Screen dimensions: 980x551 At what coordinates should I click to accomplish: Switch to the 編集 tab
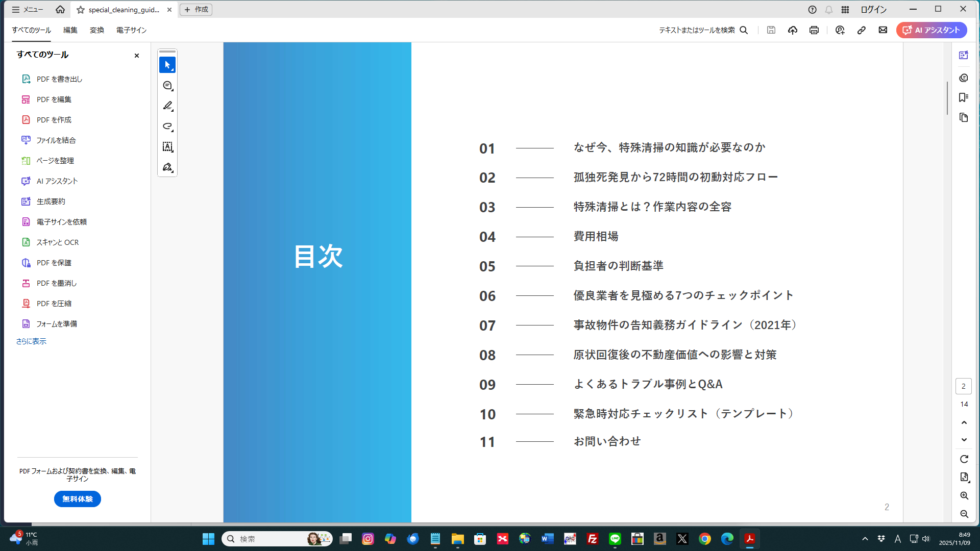(x=70, y=30)
